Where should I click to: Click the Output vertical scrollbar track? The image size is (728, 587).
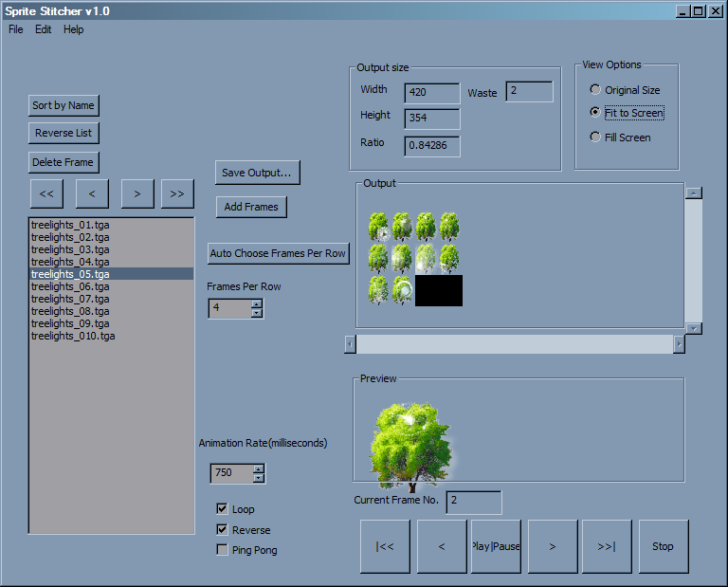click(694, 261)
